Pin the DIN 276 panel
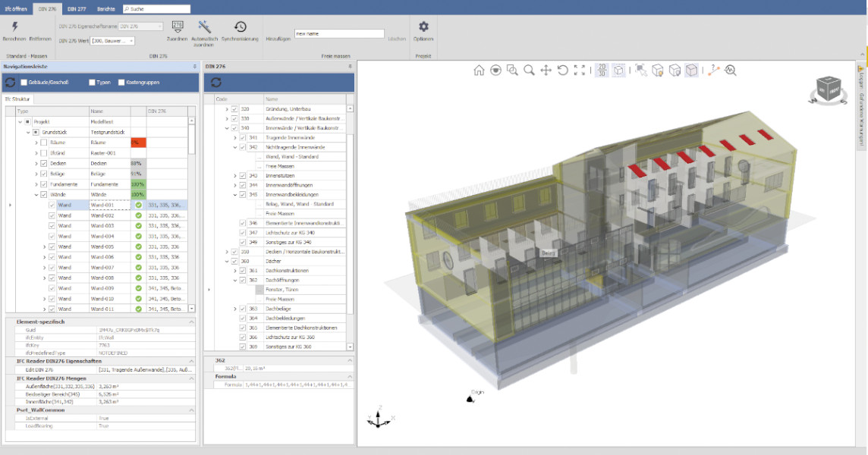868x455 pixels. tap(350, 67)
